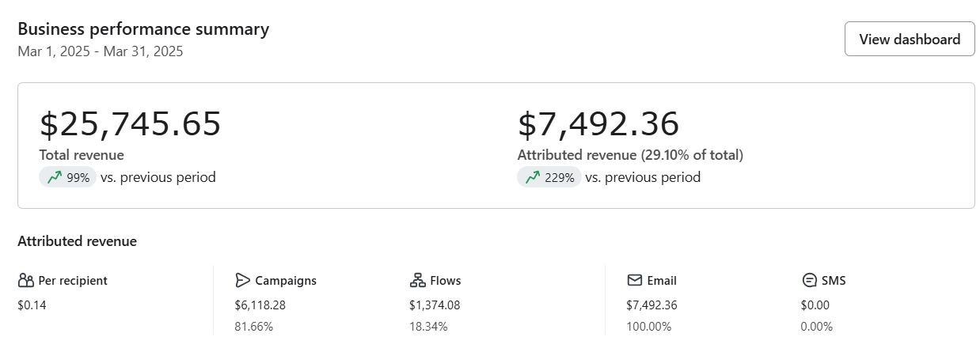Select the Mar 1 - Mar 31, 2025 date range
The height and width of the screenshot is (352, 980).
coord(101,52)
